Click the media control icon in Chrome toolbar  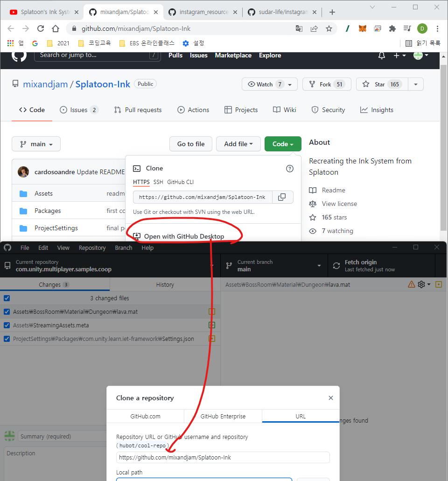[407, 28]
